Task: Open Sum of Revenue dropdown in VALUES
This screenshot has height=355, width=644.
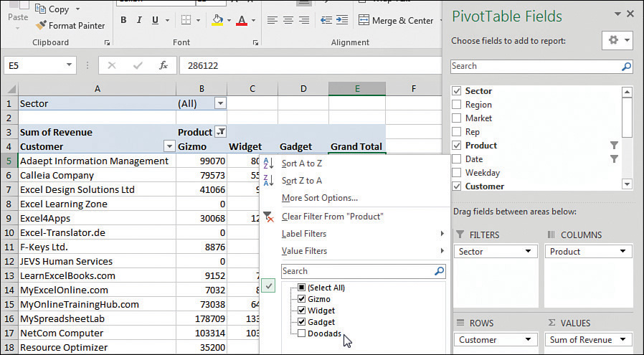Action: (x=623, y=339)
